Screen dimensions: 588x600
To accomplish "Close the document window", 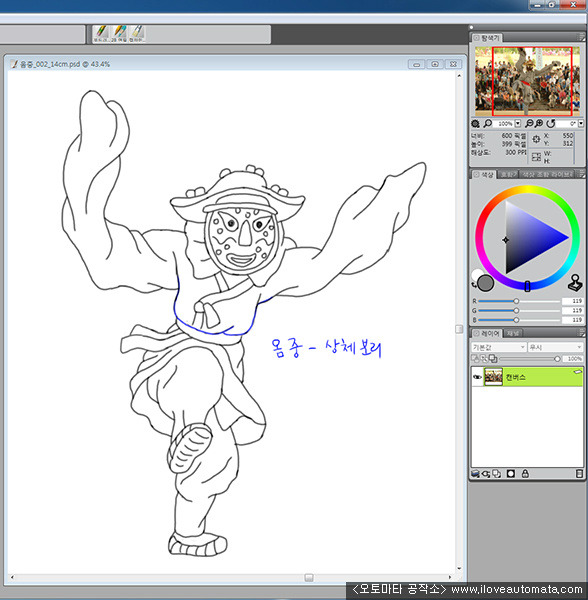I will (453, 64).
